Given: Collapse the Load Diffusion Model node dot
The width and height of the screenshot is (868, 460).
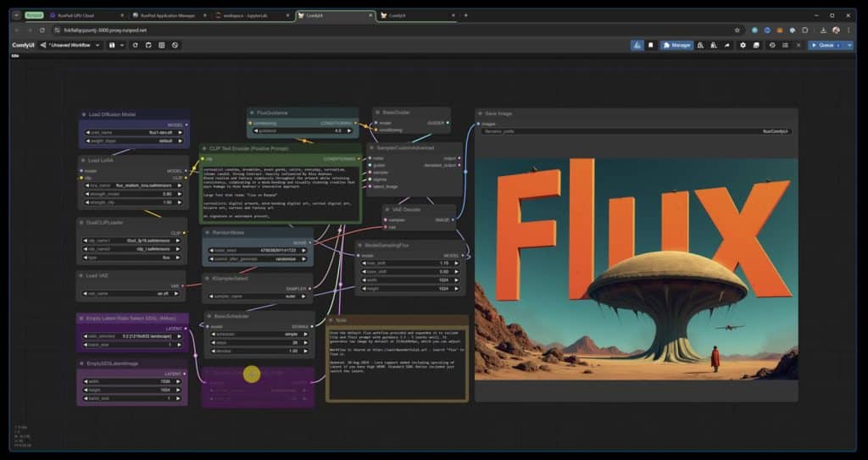Looking at the screenshot, I should tap(84, 114).
